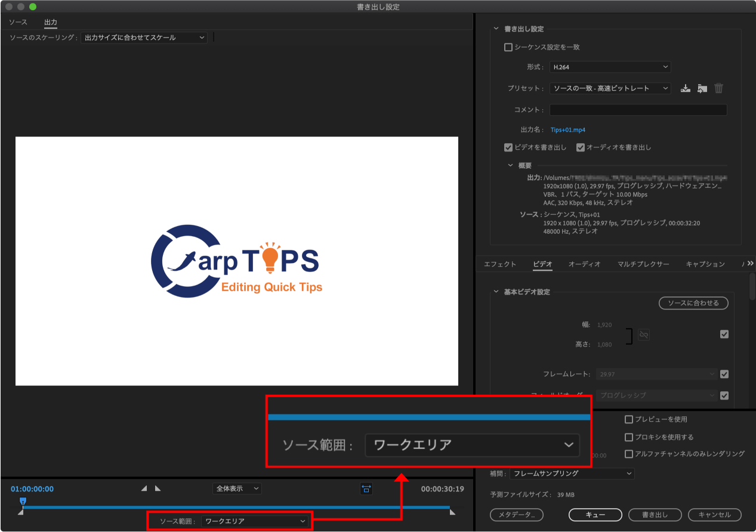The width and height of the screenshot is (756, 532).
Task: Open the 全体表示 zoom dropdown
Action: pyautogui.click(x=237, y=488)
